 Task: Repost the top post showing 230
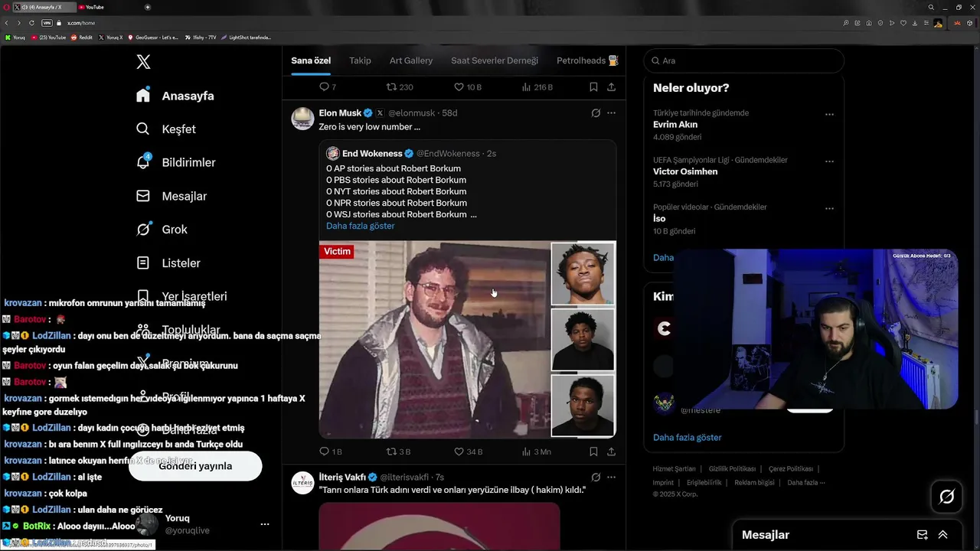click(400, 87)
